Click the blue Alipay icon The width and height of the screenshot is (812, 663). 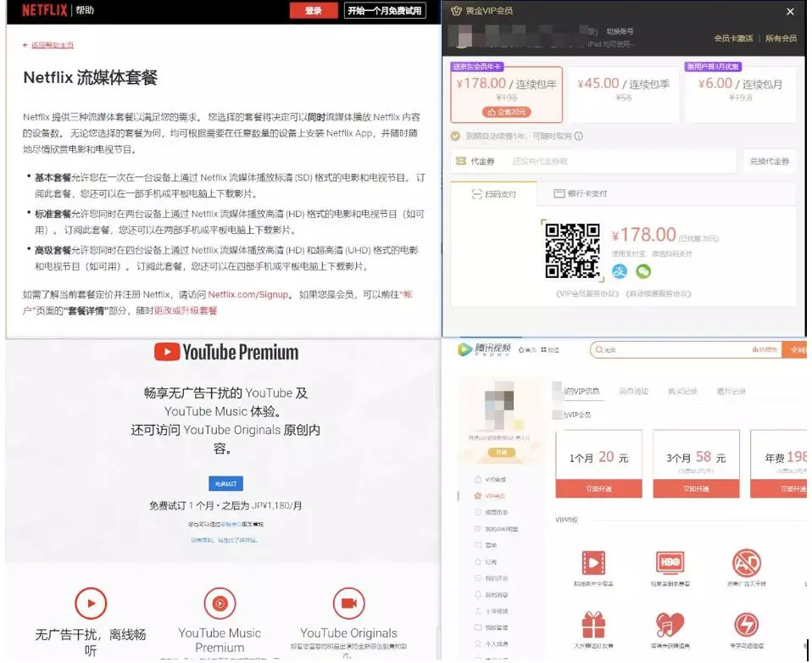click(620, 271)
